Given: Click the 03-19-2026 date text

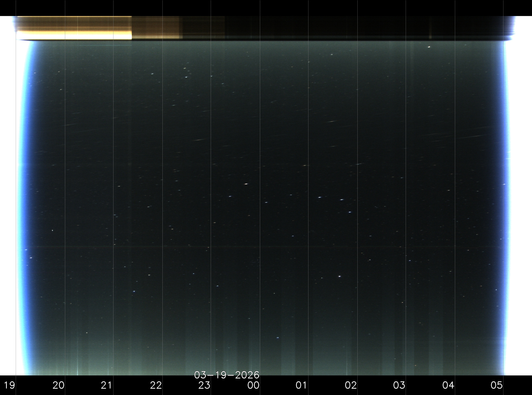Looking at the screenshot, I should click(227, 375).
